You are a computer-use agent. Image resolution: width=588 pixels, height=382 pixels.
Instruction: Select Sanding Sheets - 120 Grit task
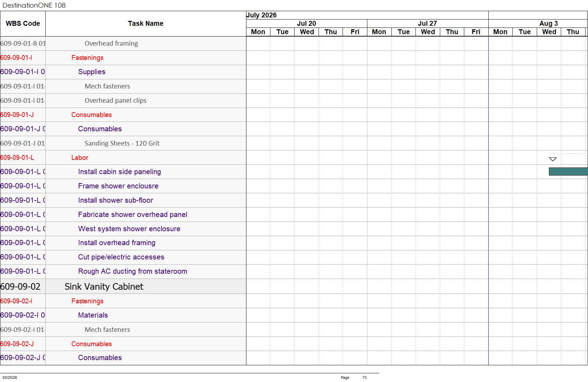[122, 143]
